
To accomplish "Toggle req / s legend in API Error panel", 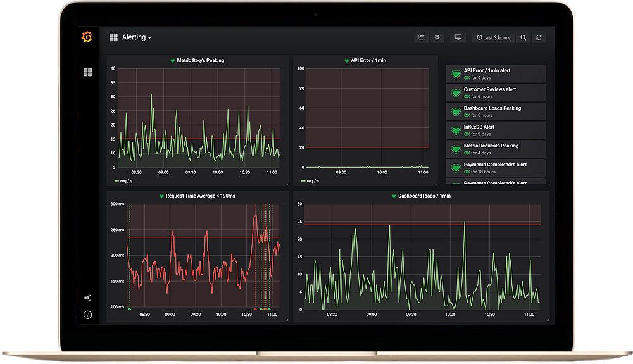I will (x=310, y=181).
